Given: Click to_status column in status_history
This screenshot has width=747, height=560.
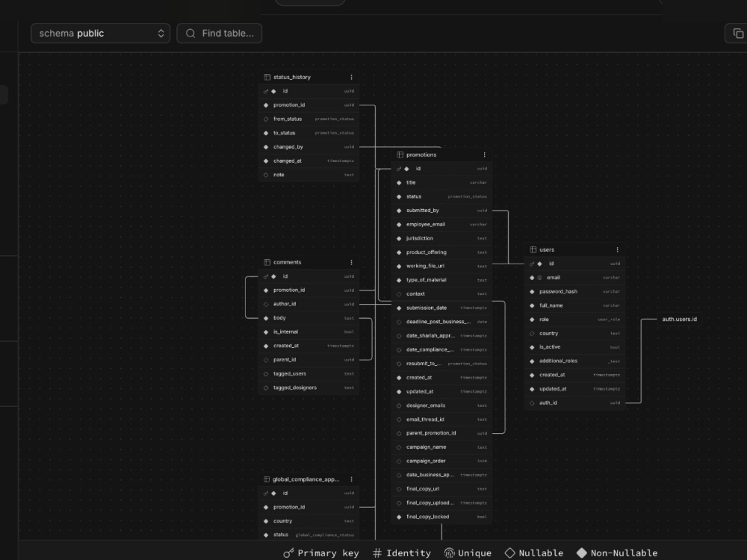Looking at the screenshot, I should coord(309,133).
